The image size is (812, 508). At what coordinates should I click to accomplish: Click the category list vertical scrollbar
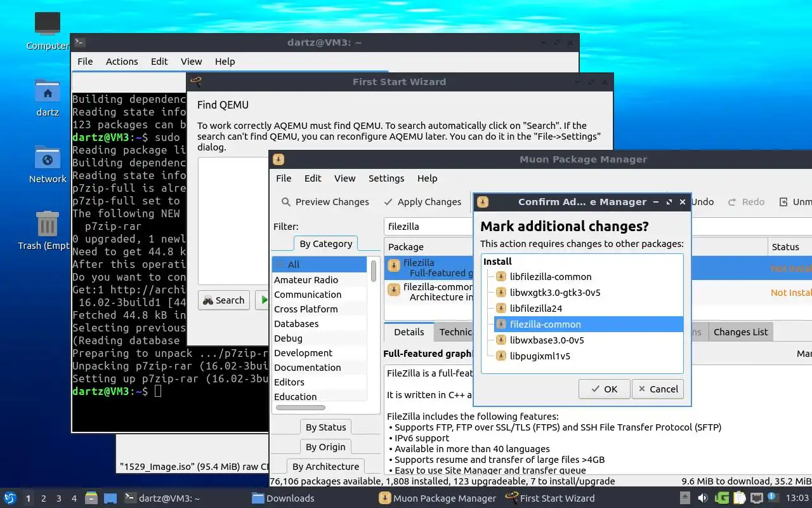coord(374,270)
